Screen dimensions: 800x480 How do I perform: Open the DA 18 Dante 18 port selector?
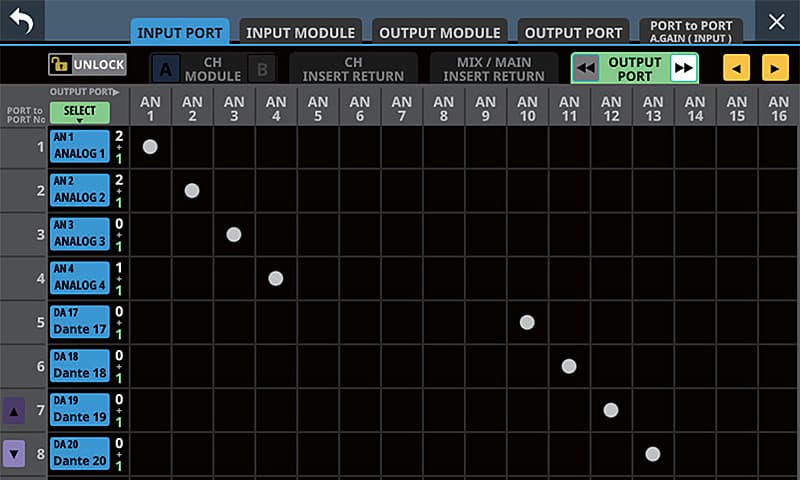(79, 366)
